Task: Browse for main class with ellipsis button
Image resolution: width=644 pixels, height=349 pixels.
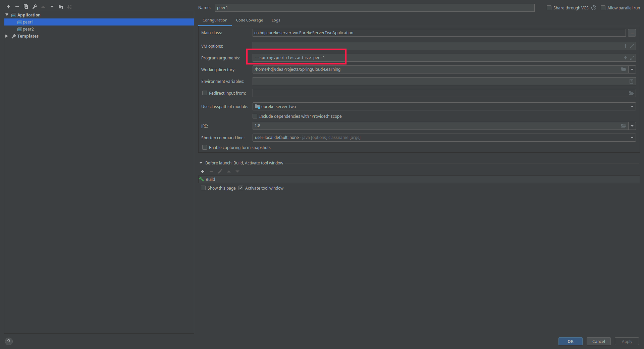Action: click(632, 33)
